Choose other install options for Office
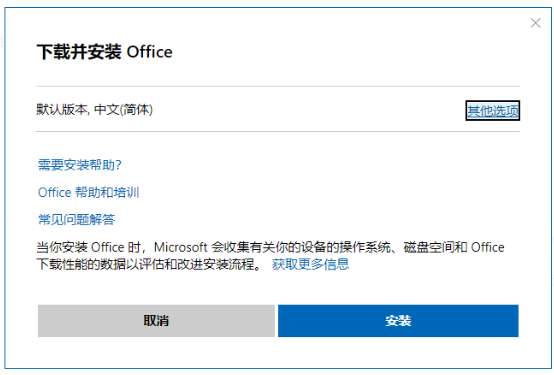This screenshot has width=554, height=375. pos(493,111)
